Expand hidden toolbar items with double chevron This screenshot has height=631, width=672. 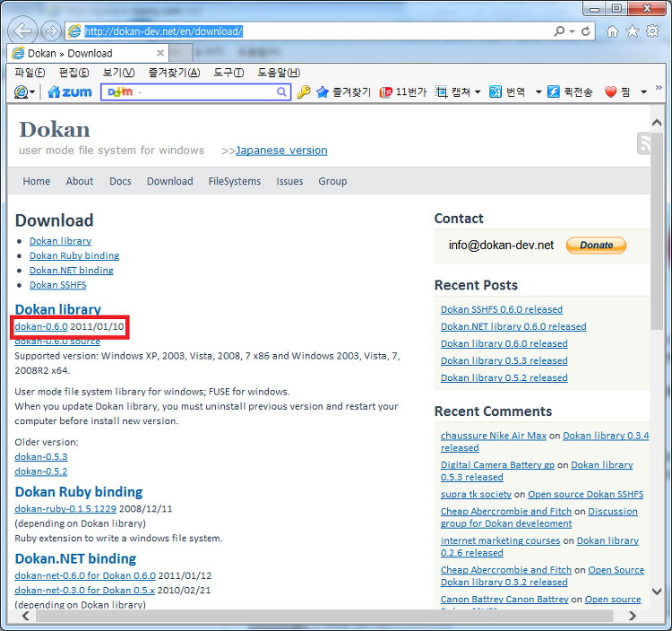659,88
